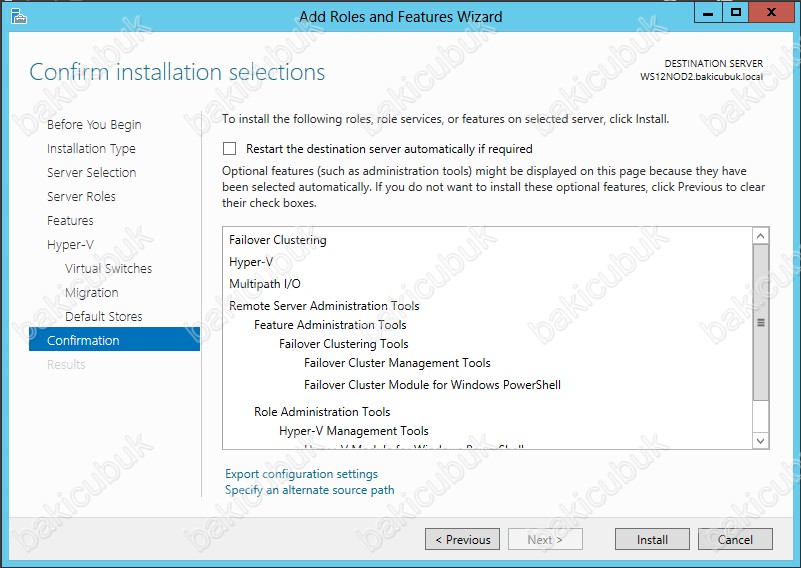Select Remote Server Administration Tools entry
The image size is (801, 568).
pyautogui.click(x=324, y=306)
